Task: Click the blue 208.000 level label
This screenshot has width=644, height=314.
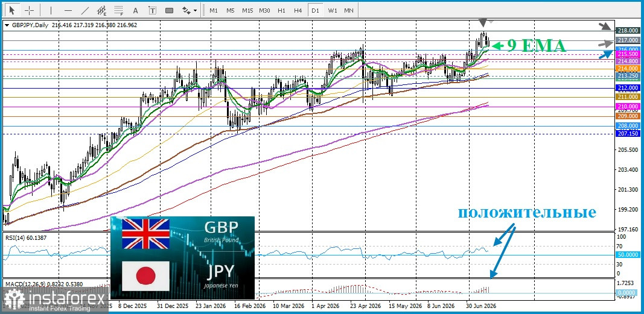Action: [627, 126]
